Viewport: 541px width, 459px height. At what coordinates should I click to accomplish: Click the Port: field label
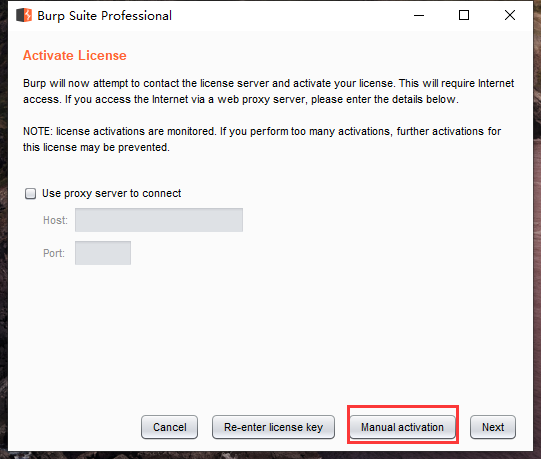point(54,253)
